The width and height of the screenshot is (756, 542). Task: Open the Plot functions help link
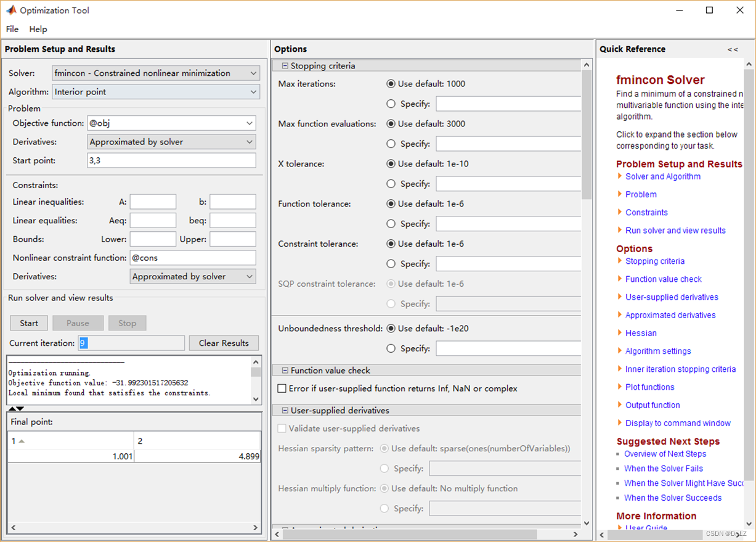click(x=649, y=387)
